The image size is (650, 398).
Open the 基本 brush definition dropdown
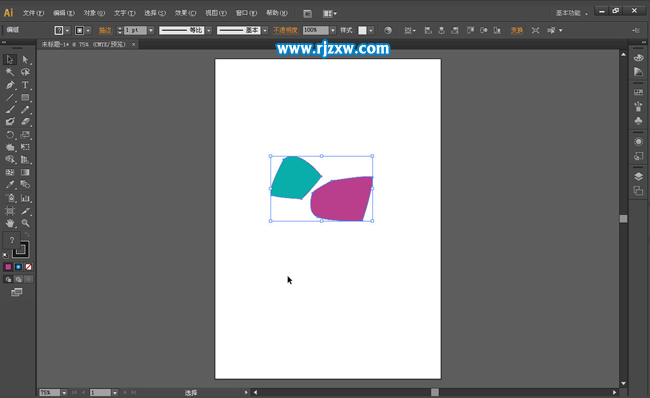tap(265, 30)
